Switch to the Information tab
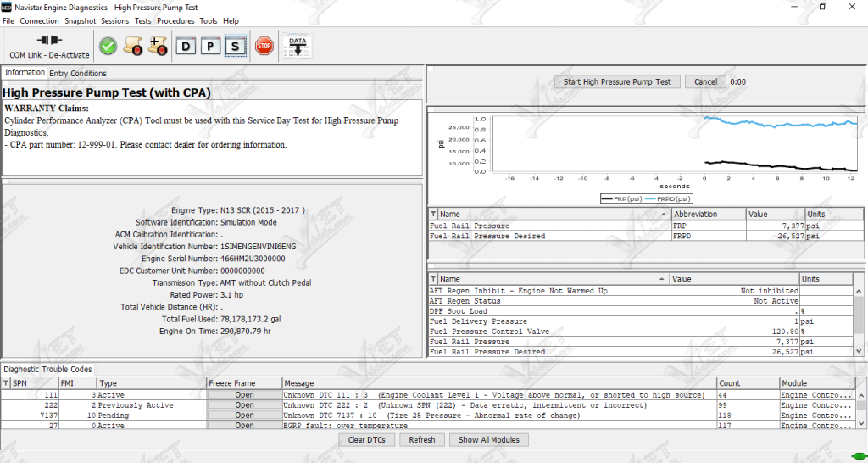The width and height of the screenshot is (868, 463). point(25,73)
